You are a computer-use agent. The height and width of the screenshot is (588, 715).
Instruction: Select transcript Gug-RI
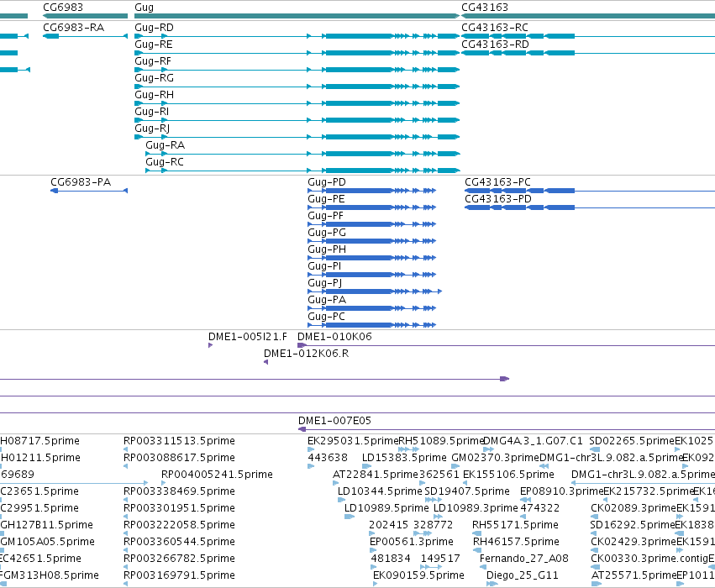(x=152, y=112)
